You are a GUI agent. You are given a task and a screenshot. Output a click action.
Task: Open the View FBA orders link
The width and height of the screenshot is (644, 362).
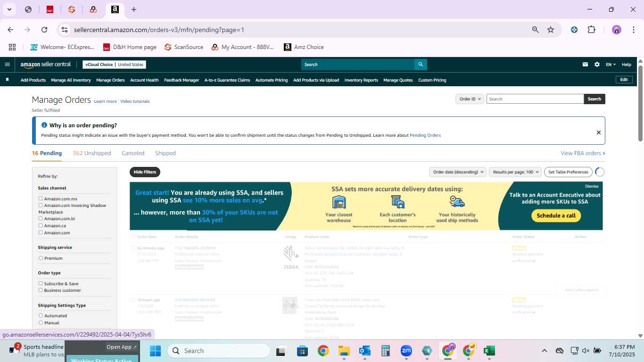click(x=583, y=153)
